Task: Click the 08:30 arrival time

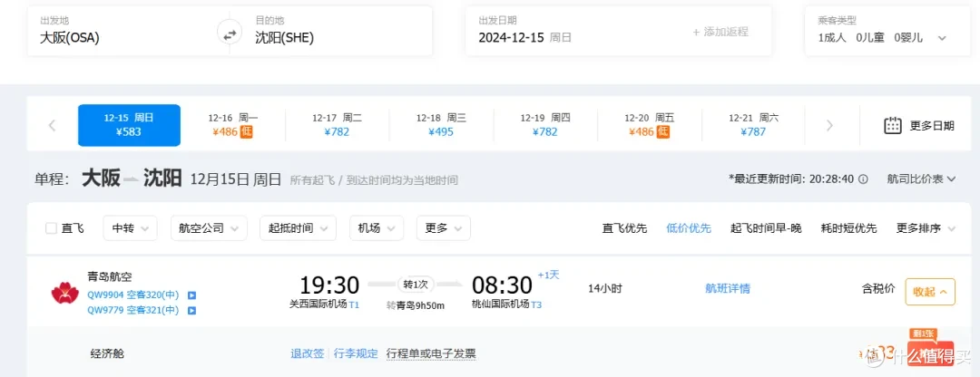Action: [502, 285]
